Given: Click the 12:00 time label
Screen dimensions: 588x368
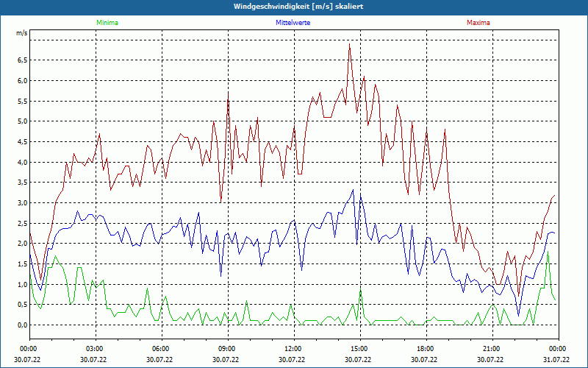Looking at the screenshot, I should pyautogui.click(x=293, y=349).
